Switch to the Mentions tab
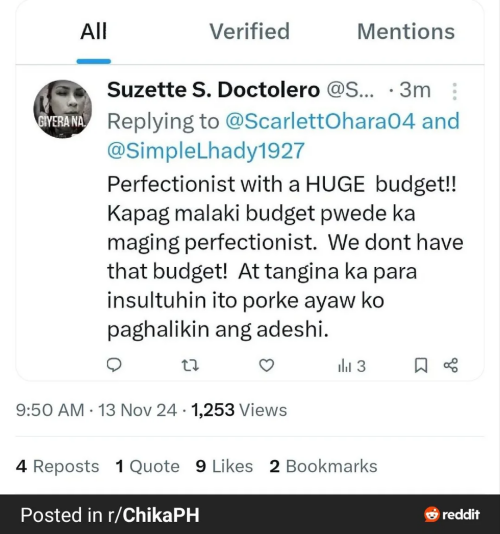The width and height of the screenshot is (500, 534). (406, 31)
